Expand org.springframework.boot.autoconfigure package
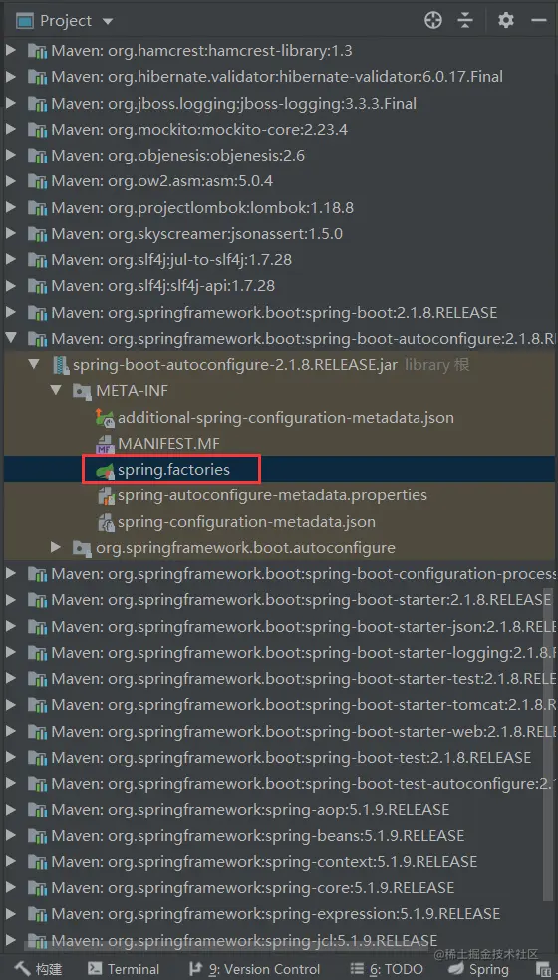 (56, 548)
